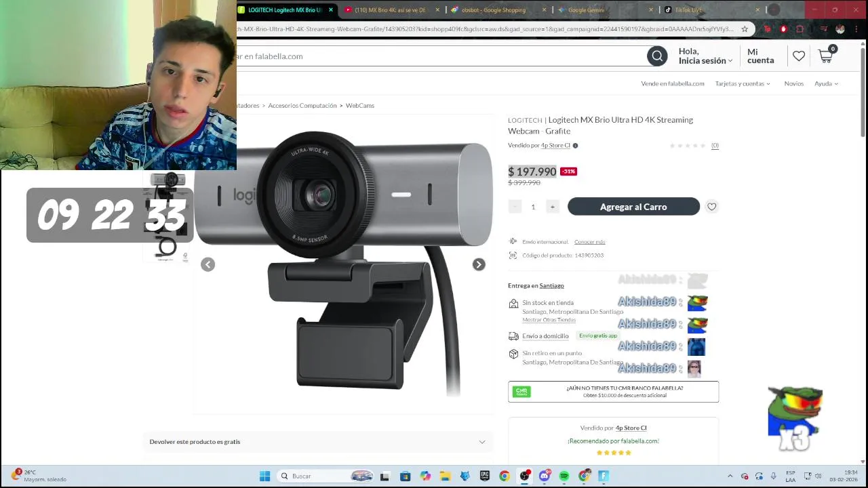Click the ESP LAA language indicator
Viewport: 868px width, 488px height.
791,476
